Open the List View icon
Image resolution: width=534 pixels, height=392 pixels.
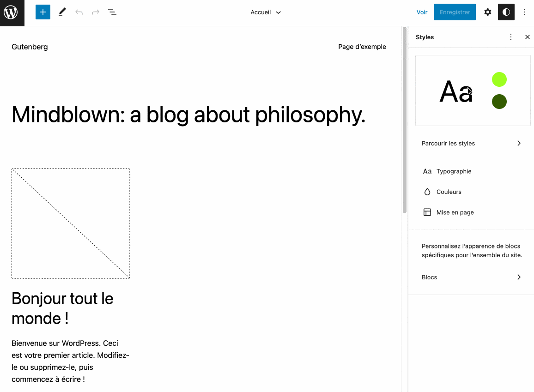point(112,12)
